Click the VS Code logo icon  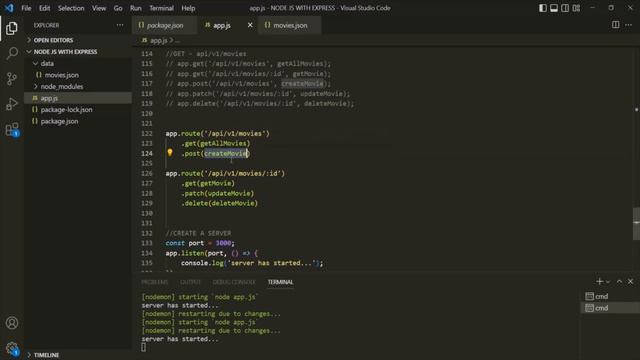[x=9, y=8]
